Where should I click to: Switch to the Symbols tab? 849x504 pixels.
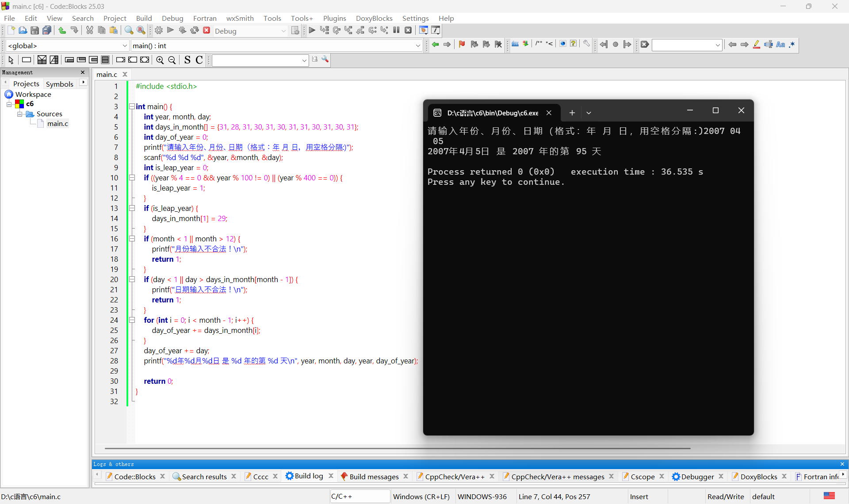[59, 84]
